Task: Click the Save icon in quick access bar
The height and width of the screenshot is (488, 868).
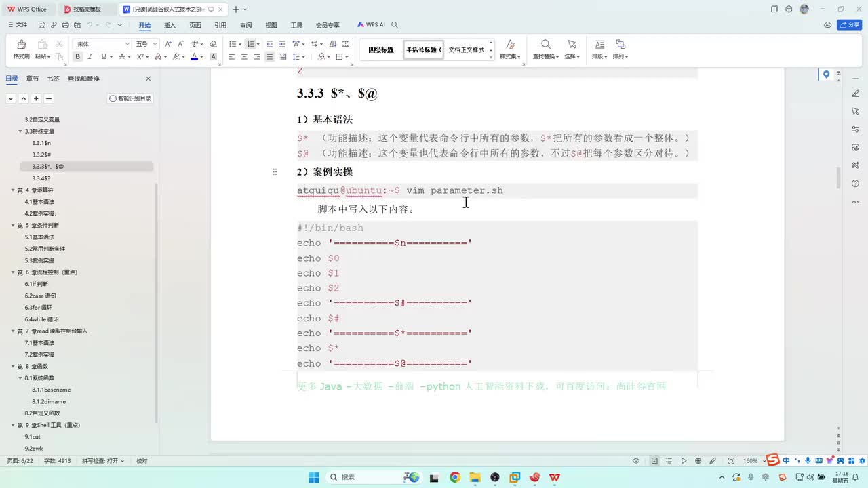Action: (42, 25)
